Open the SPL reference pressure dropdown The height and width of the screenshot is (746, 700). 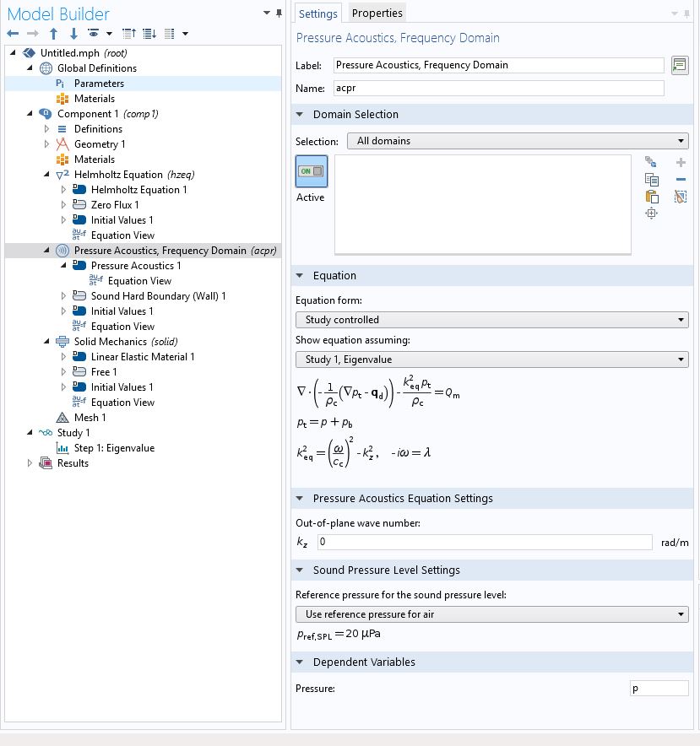(491, 614)
